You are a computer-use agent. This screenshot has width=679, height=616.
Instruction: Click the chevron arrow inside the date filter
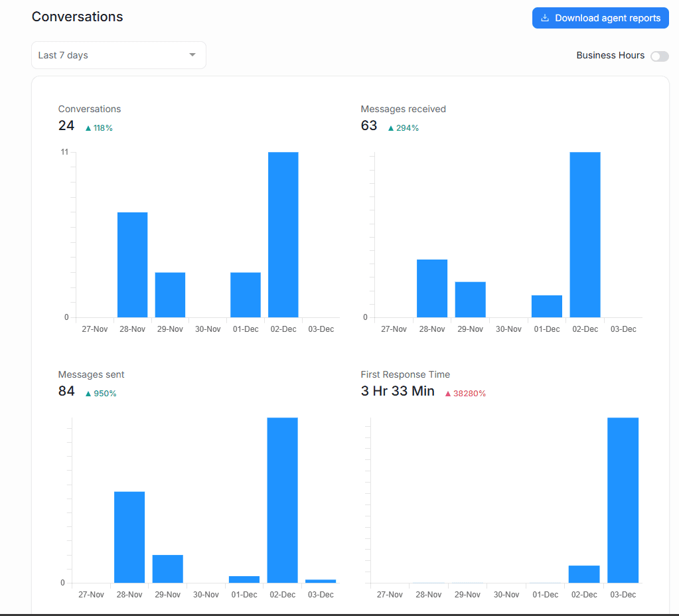tap(192, 55)
